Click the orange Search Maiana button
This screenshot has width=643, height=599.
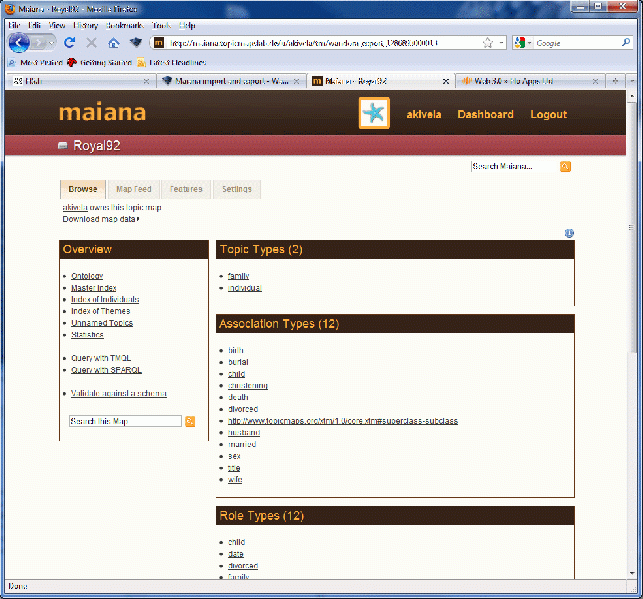pyautogui.click(x=565, y=166)
